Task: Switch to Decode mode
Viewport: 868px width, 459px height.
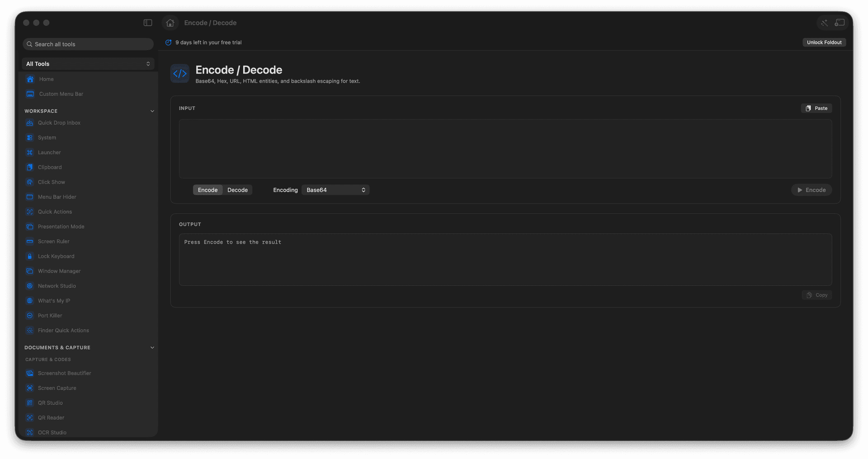Action: point(237,190)
